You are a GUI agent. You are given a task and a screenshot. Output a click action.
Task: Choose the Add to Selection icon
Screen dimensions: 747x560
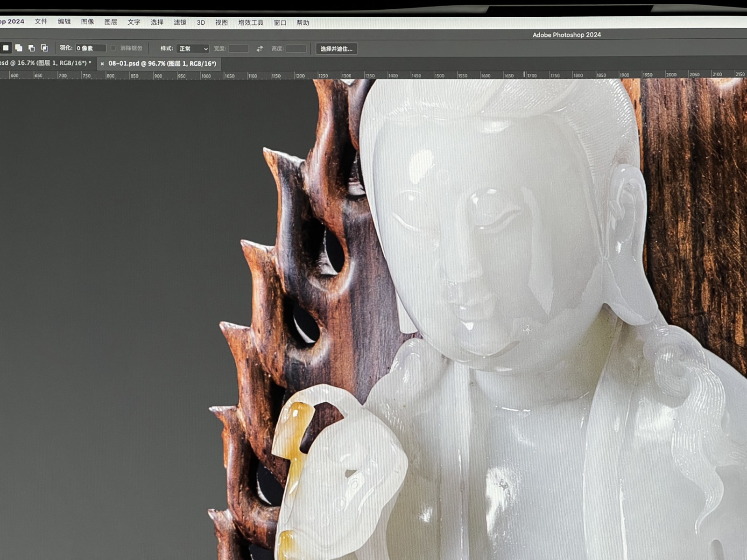click(x=19, y=48)
